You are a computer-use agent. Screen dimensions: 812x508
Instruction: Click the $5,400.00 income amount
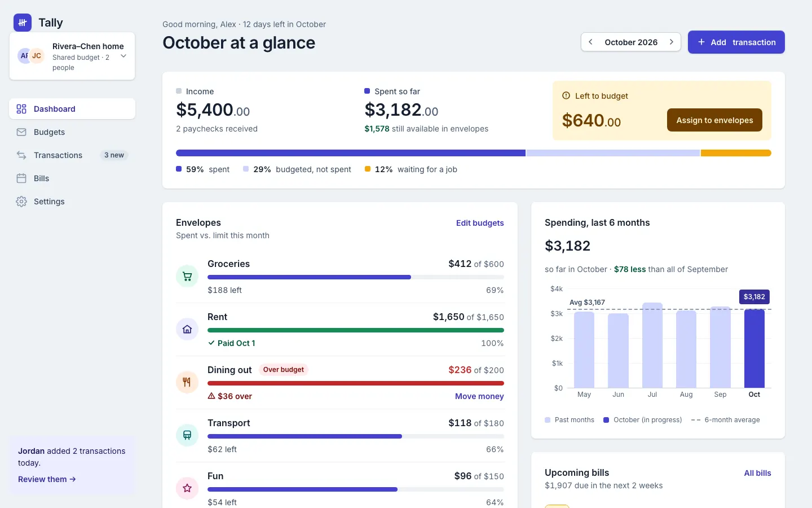click(x=213, y=110)
